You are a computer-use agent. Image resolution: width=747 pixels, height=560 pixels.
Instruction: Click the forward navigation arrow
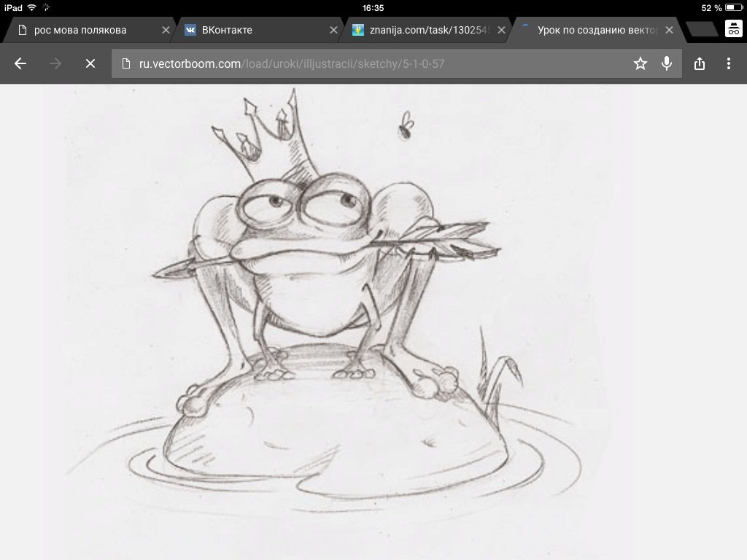coord(55,63)
